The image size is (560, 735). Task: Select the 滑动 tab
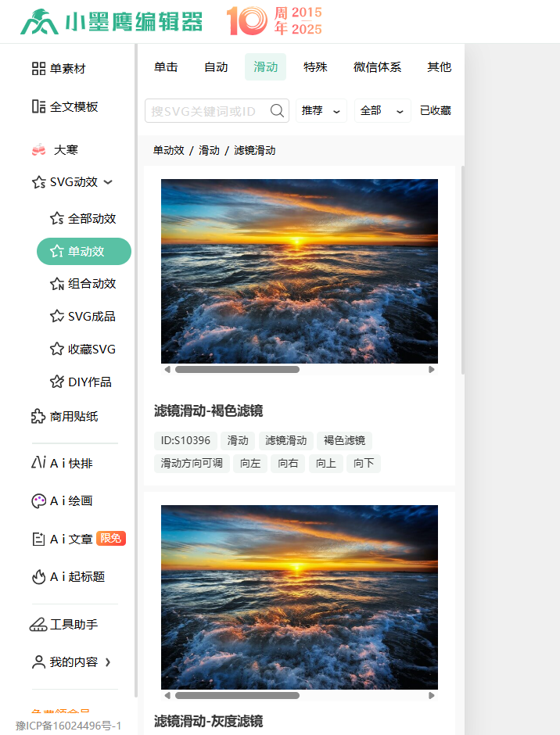tap(265, 67)
